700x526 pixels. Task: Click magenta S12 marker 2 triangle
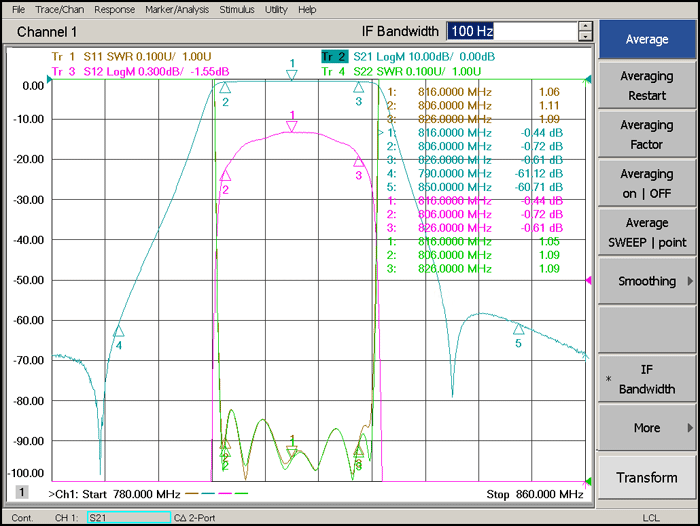pyautogui.click(x=225, y=175)
